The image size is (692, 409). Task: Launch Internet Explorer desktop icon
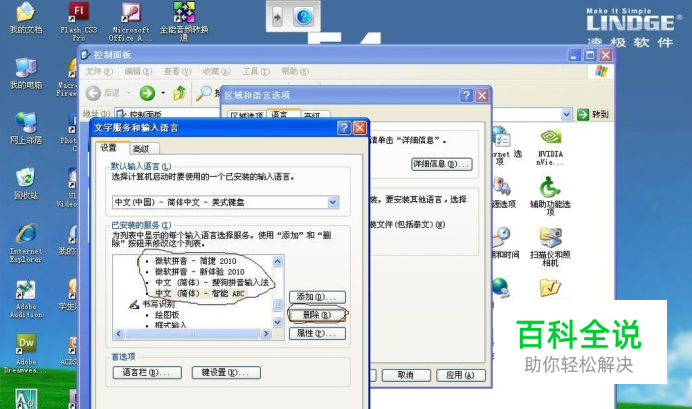click(26, 243)
